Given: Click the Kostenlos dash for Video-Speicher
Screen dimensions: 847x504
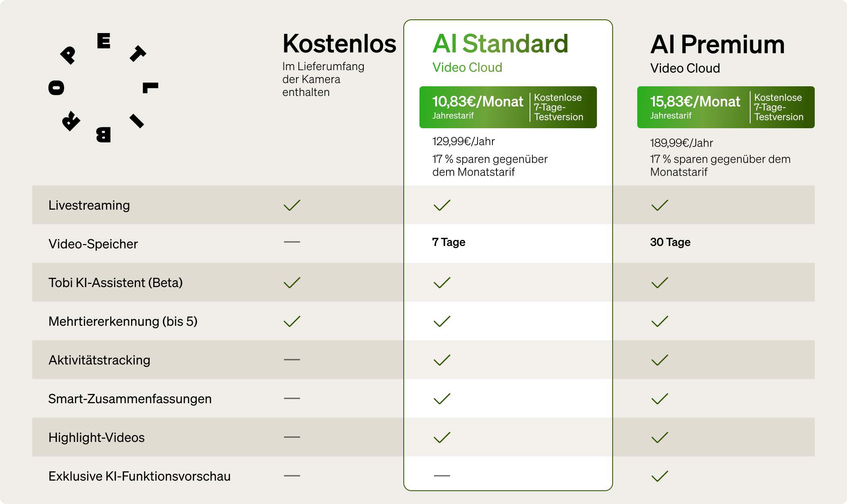Looking at the screenshot, I should pos(292,242).
